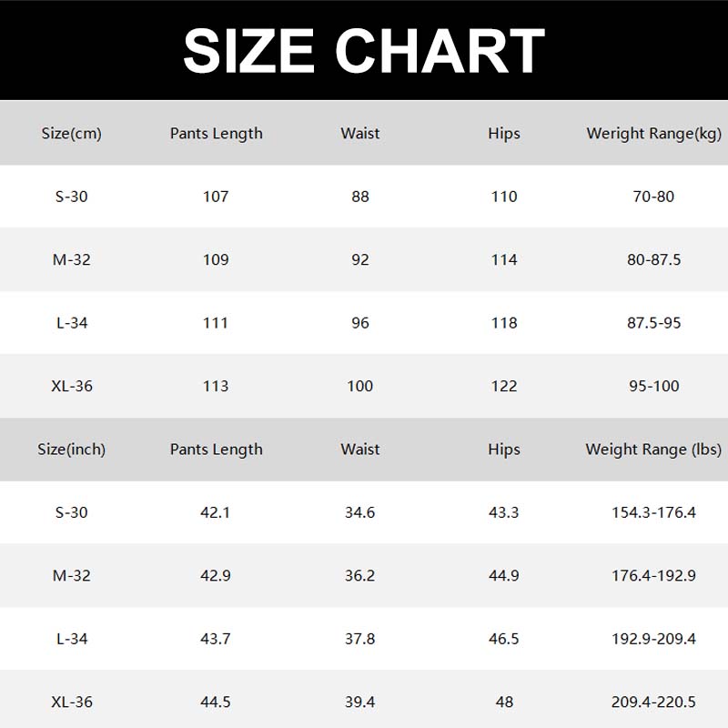Image resolution: width=728 pixels, height=728 pixels.
Task: Click the 70-80 weight range cell
Action: click(653, 197)
